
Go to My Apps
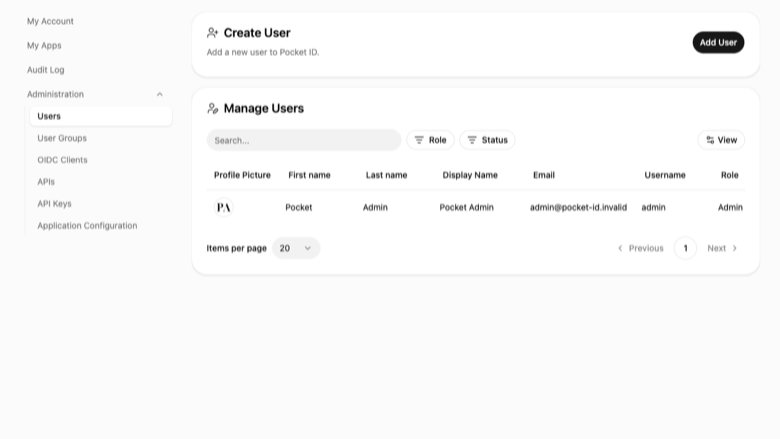coord(44,46)
